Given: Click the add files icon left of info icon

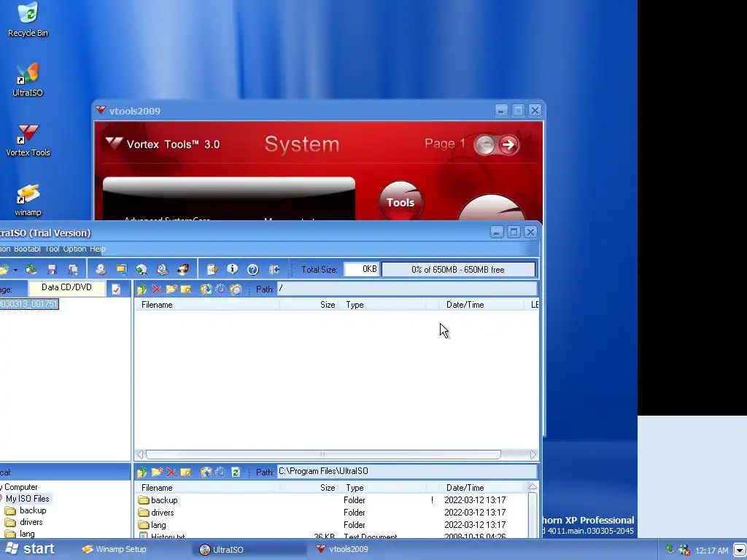Looking at the screenshot, I should pos(212,270).
